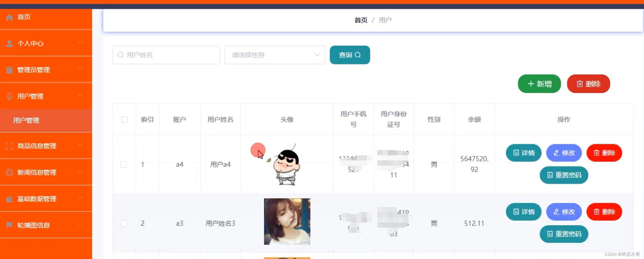Expand 管理员管理 using its chevron
Viewport: 644px width, 259px height.
click(x=80, y=69)
